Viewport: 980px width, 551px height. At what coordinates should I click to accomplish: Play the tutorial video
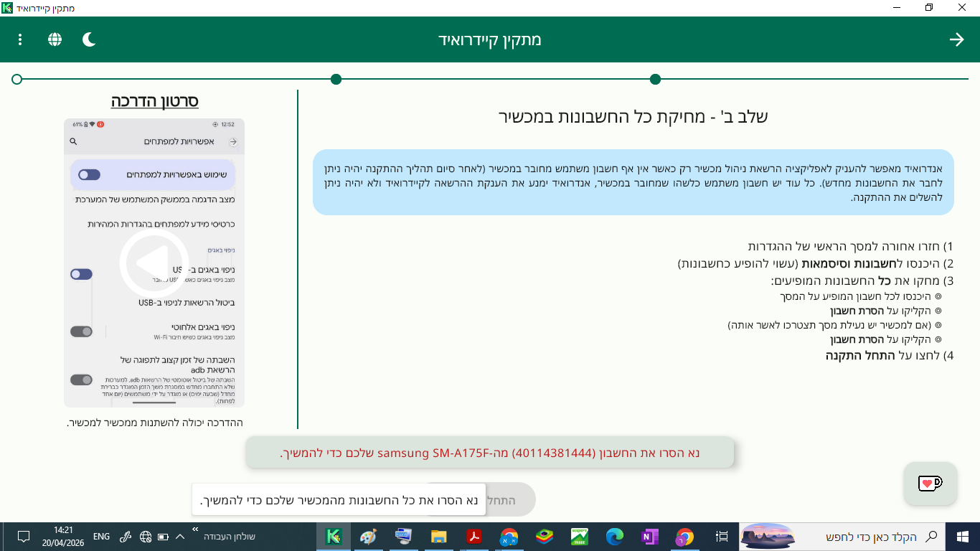click(154, 263)
